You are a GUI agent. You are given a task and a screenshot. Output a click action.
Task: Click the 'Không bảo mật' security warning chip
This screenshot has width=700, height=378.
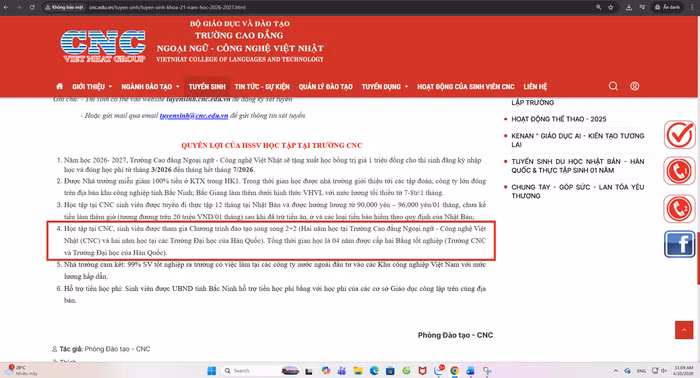click(x=64, y=7)
